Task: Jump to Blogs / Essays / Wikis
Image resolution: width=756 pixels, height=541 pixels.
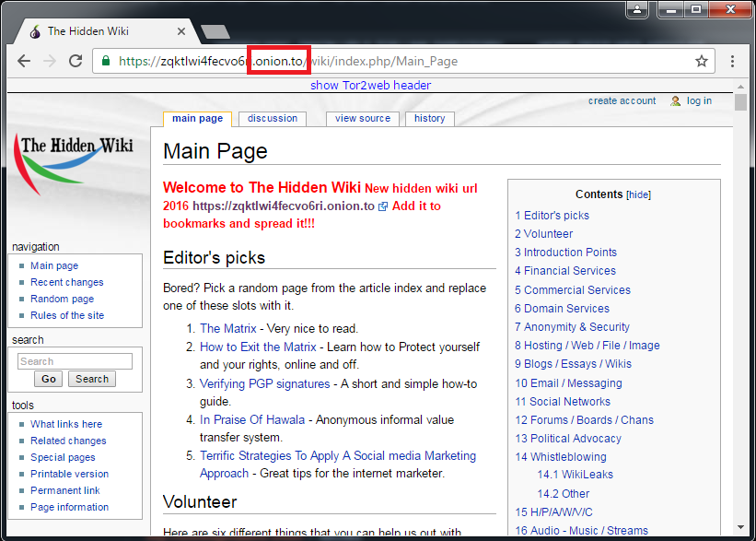Action: 574,364
